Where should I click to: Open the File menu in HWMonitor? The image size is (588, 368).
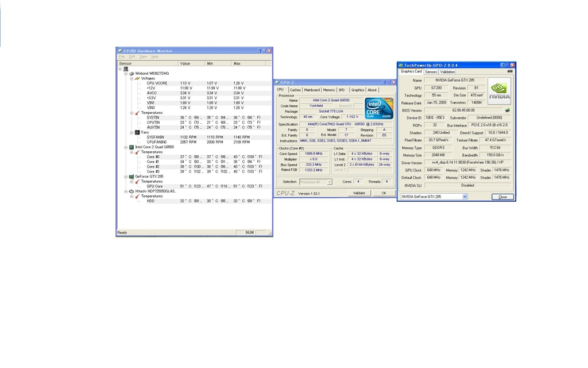click(x=122, y=57)
